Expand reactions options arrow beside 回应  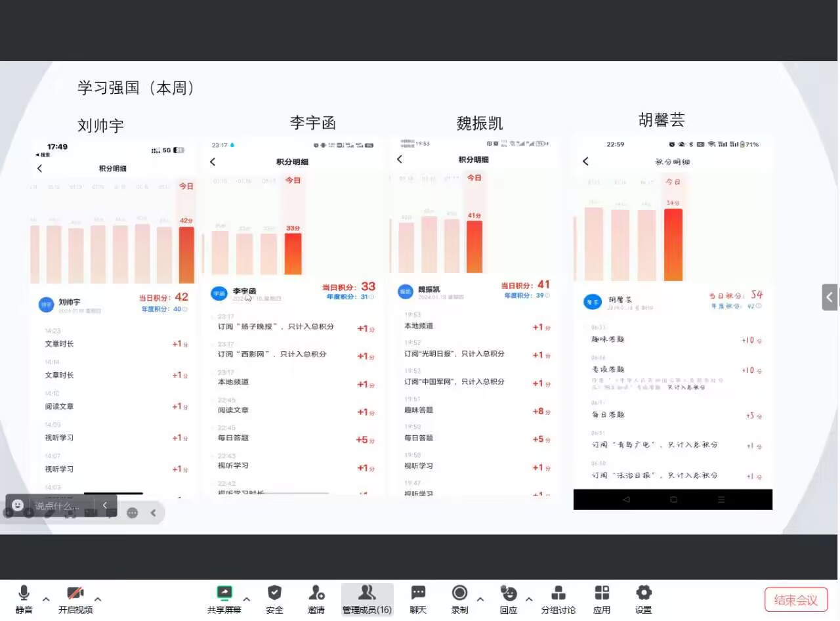pyautogui.click(x=529, y=599)
